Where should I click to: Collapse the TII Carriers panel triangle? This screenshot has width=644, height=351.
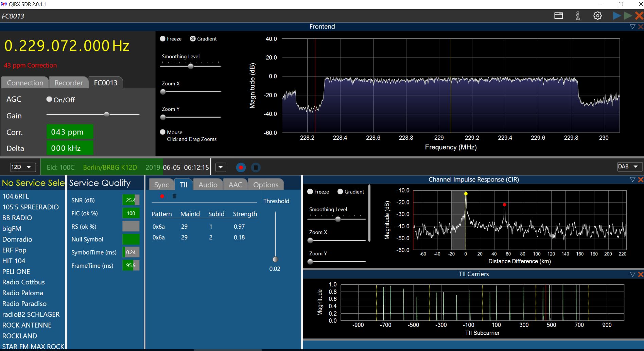(x=632, y=274)
